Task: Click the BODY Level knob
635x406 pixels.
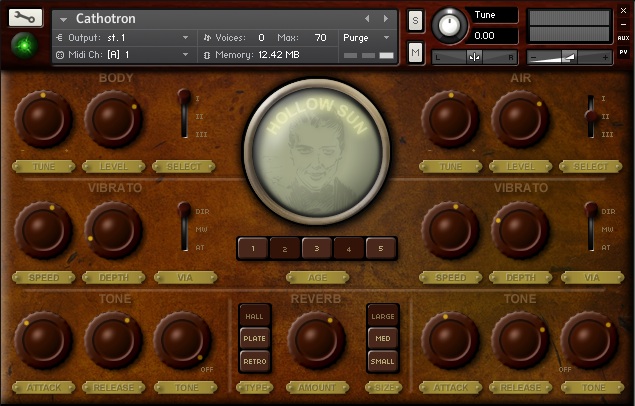Action: point(113,119)
